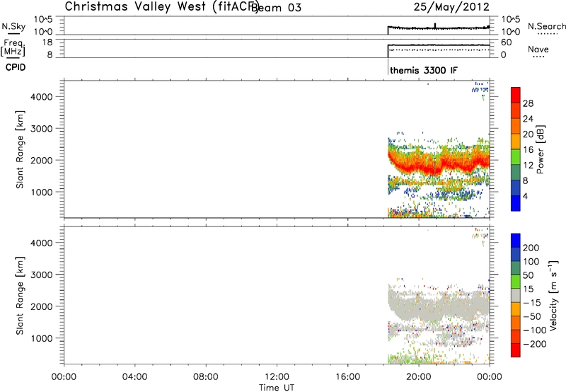Click the "16:00" time tick label

pos(347,377)
